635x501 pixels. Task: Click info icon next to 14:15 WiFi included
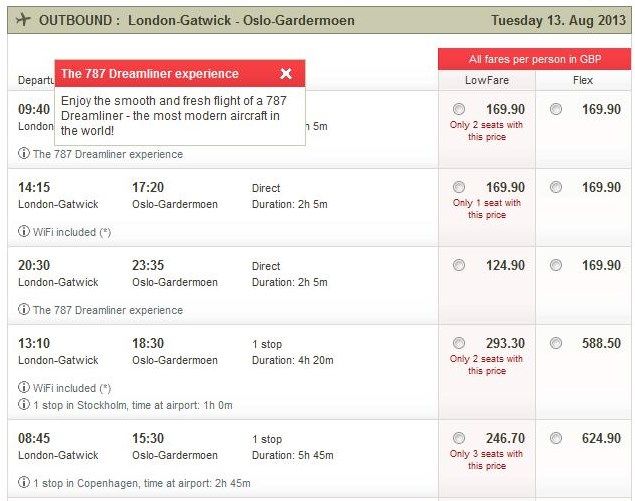[24, 231]
